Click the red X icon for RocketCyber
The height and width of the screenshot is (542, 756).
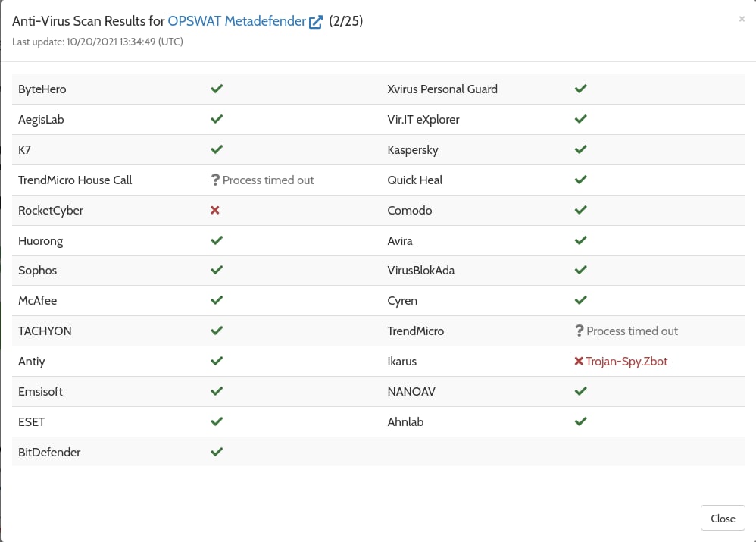[215, 210]
